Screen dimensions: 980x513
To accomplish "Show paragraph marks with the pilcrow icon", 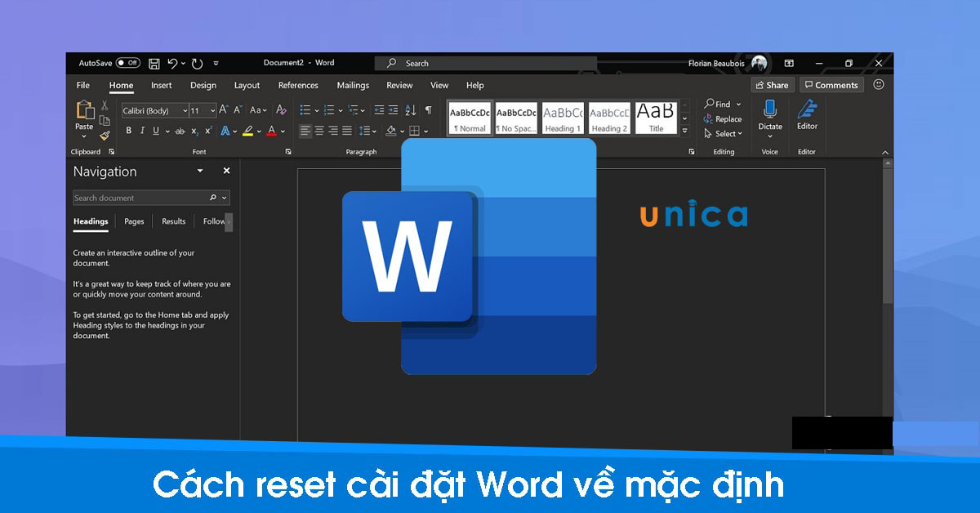I will [x=428, y=110].
